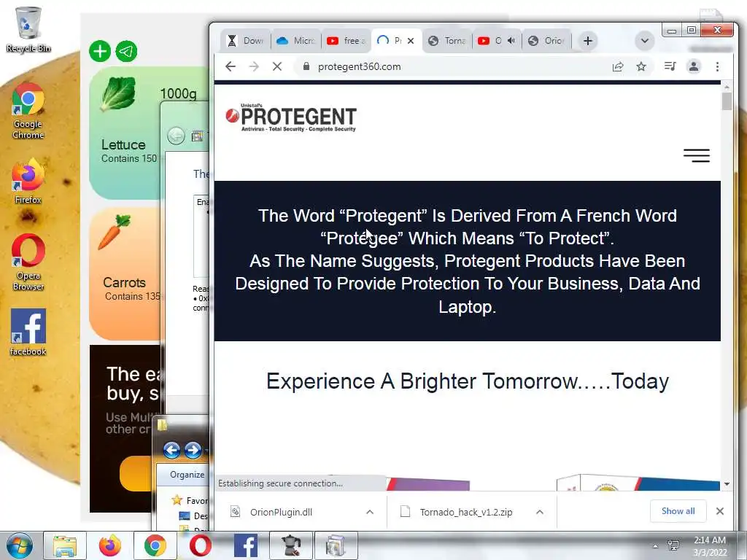Open the Firefox desktop shortcut
Screen dimensions: 747x560
click(x=28, y=181)
